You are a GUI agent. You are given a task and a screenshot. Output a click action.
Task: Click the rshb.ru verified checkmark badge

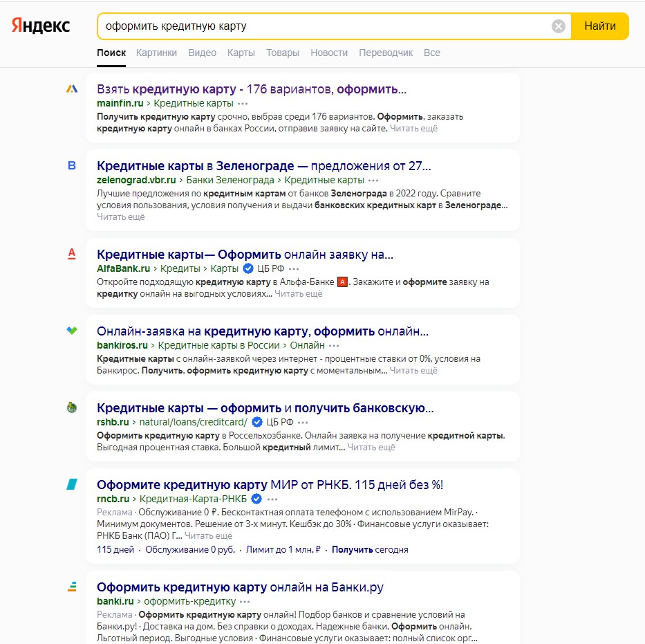[x=257, y=422]
